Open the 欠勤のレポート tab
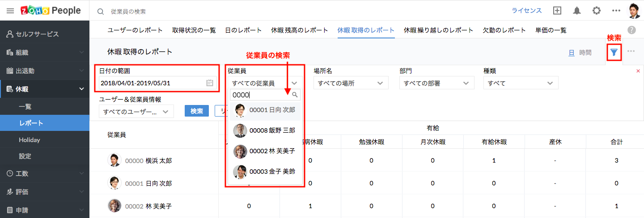Image resolution: width=644 pixels, height=218 pixels. pos(504,30)
